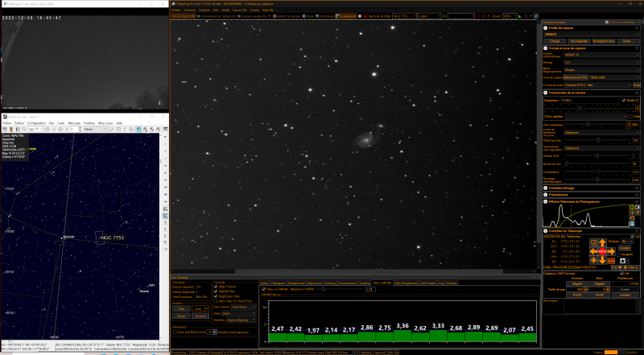Image resolution: width=644 pixels, height=355 pixels.
Task: Click the red stop button in telescope controls
Action: (x=602, y=251)
